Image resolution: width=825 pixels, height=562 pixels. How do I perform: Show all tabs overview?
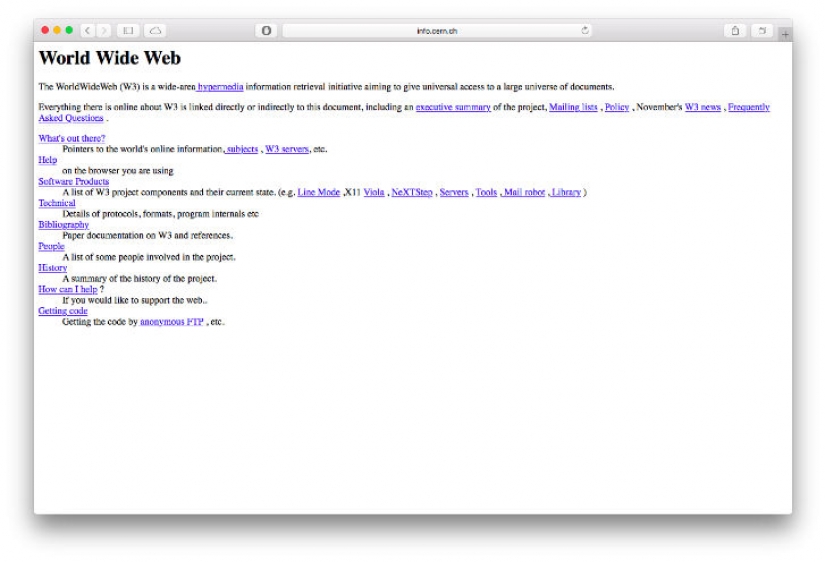pyautogui.click(x=763, y=31)
